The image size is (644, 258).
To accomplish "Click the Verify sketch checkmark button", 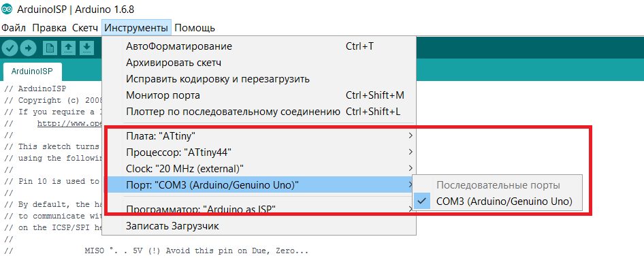I will [10, 48].
